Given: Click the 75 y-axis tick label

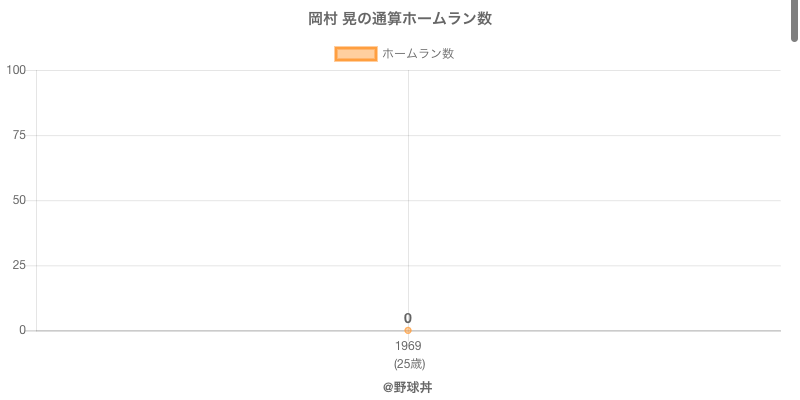Looking at the screenshot, I should click(19, 135).
